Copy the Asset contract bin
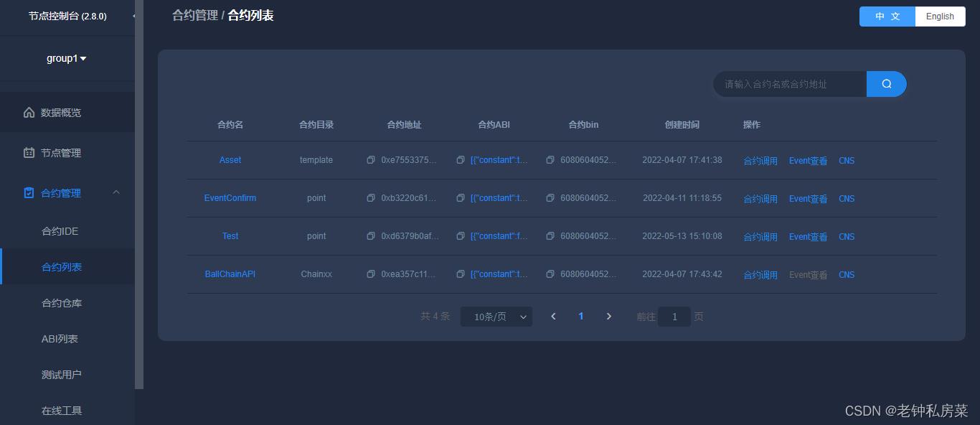980x425 pixels. [x=550, y=160]
